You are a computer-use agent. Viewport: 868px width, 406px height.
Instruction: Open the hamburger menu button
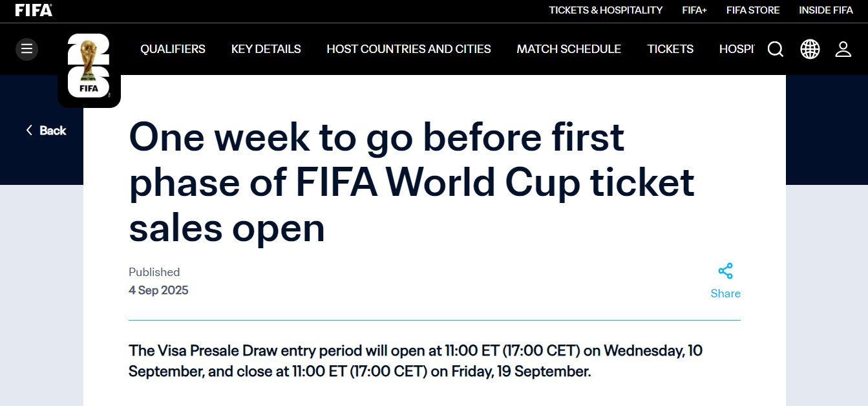26,49
